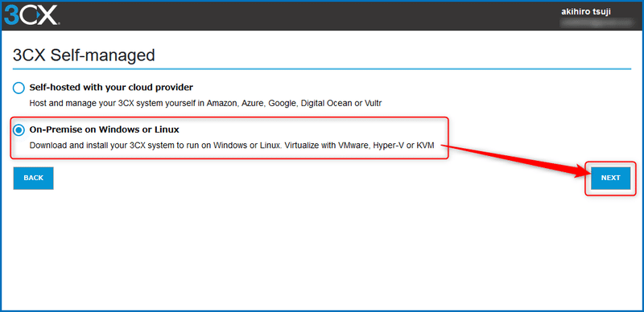The height and width of the screenshot is (312, 644).
Task: Click the '3CX Self-managed' heading
Action: pos(84,55)
